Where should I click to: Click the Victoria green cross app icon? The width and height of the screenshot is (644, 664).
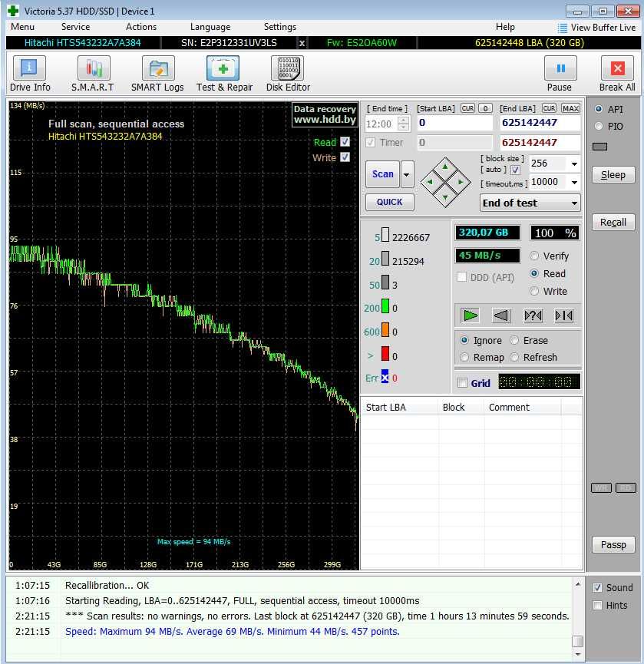click(x=13, y=11)
